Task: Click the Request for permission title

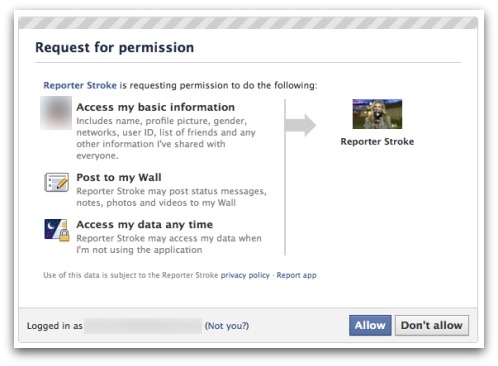Action: 115,47
